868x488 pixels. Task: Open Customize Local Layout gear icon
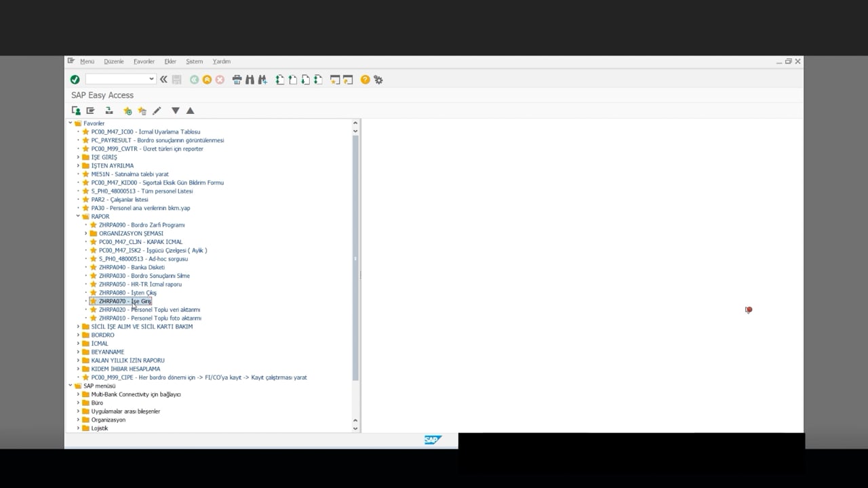pyautogui.click(x=378, y=79)
